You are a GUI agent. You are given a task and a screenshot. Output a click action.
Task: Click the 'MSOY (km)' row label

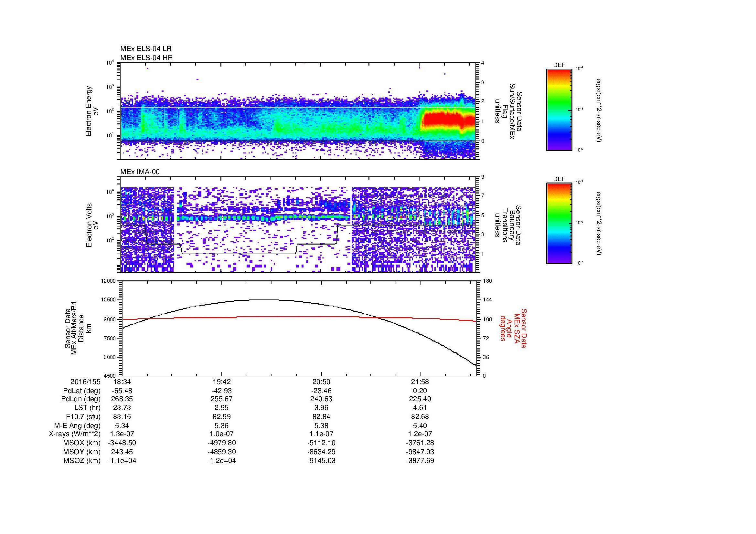[82, 452]
